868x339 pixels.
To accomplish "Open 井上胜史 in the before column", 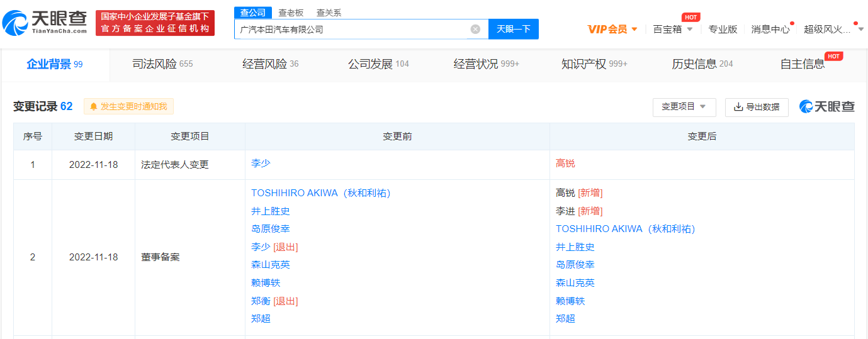I will pos(271,211).
